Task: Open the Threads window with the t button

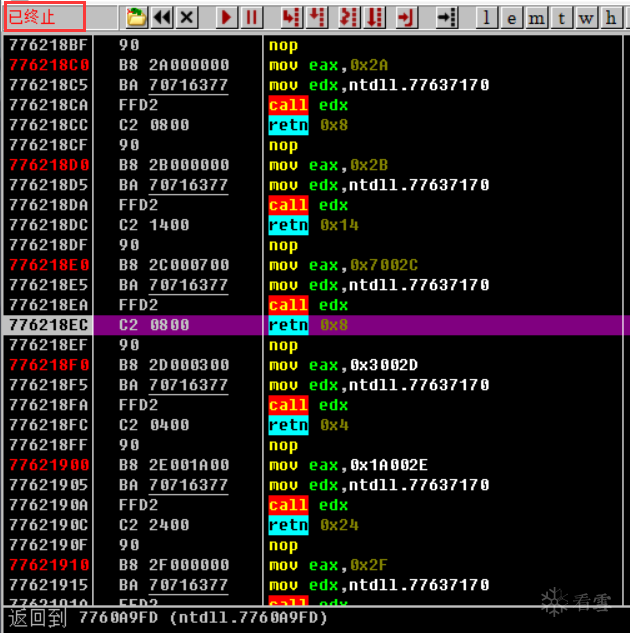Action: click(561, 18)
